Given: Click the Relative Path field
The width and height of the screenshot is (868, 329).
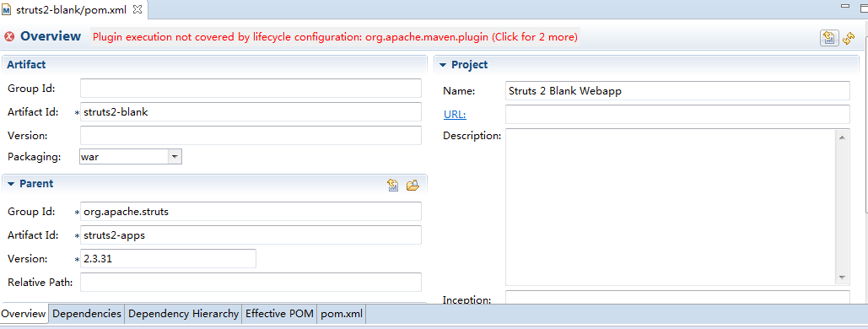Looking at the screenshot, I should click(251, 283).
